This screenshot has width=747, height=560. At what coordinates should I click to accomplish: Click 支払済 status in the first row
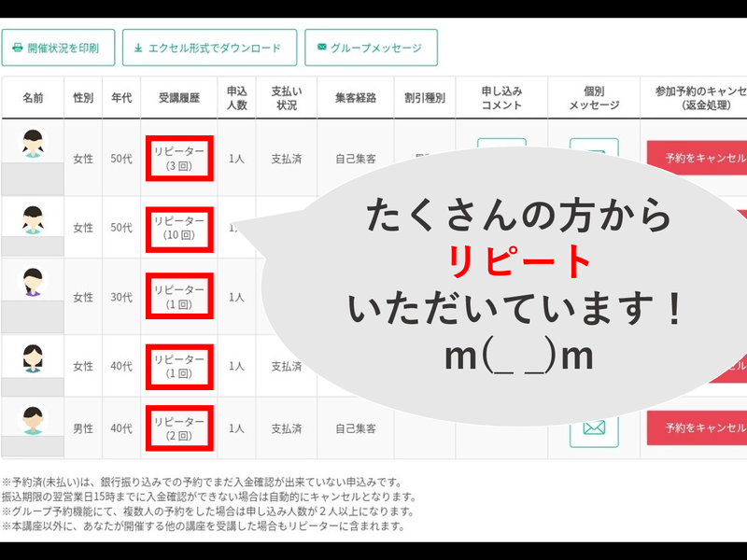286,160
